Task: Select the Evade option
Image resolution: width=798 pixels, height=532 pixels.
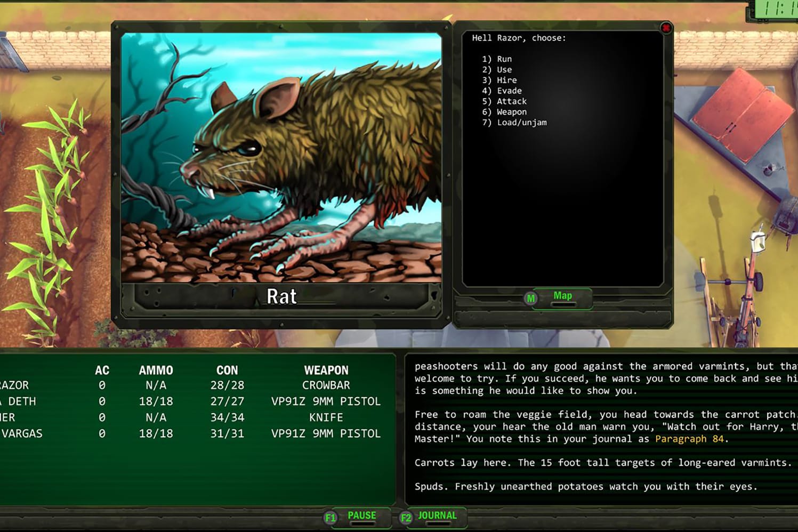Action: click(x=502, y=91)
